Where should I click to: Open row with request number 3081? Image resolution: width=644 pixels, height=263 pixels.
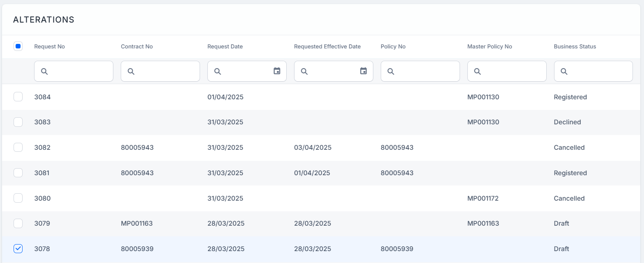(x=42, y=173)
